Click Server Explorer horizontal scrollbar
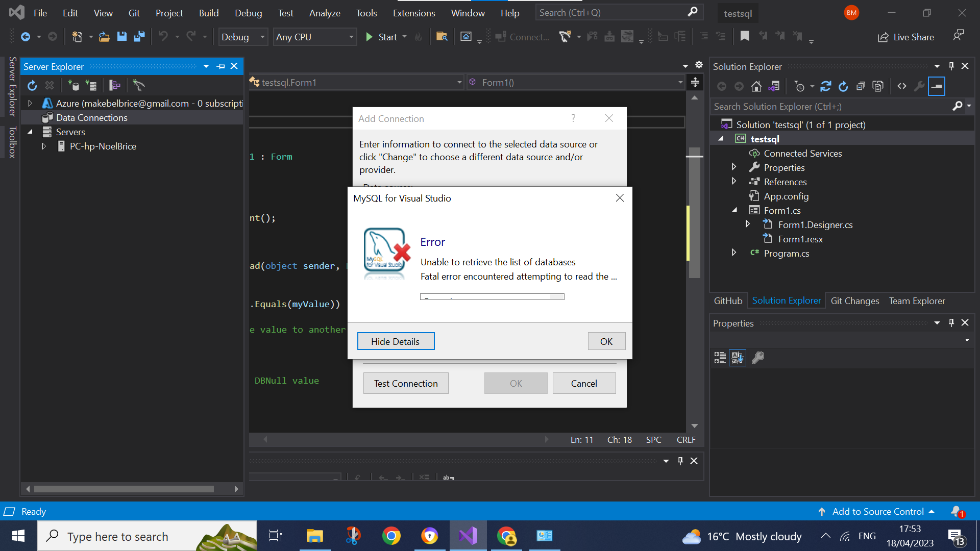 (x=124, y=489)
